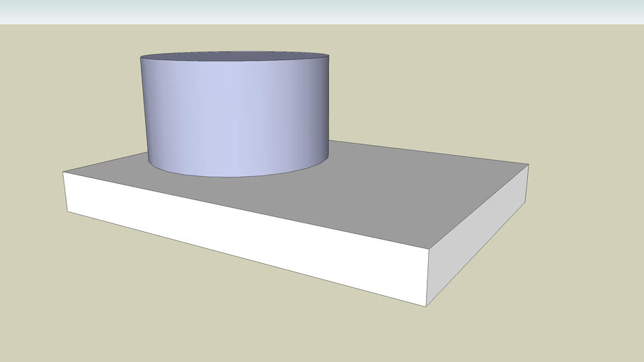Select the cylinder's base edge on the slab

[x=234, y=176]
